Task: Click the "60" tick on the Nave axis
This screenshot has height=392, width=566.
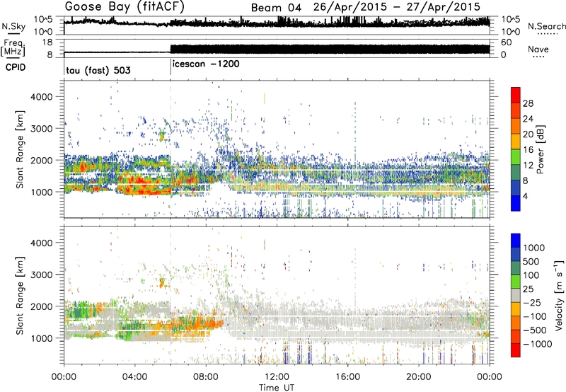Action: click(x=506, y=42)
